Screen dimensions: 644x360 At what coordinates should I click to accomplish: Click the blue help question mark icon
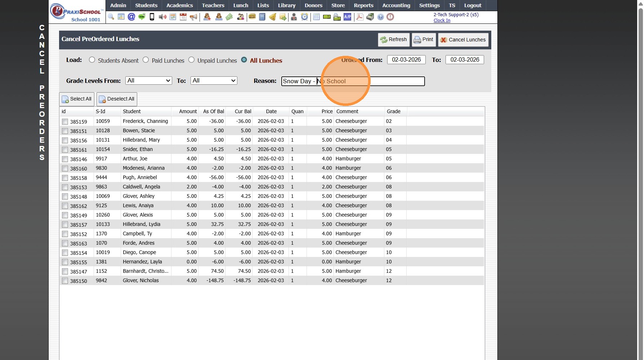point(380,17)
